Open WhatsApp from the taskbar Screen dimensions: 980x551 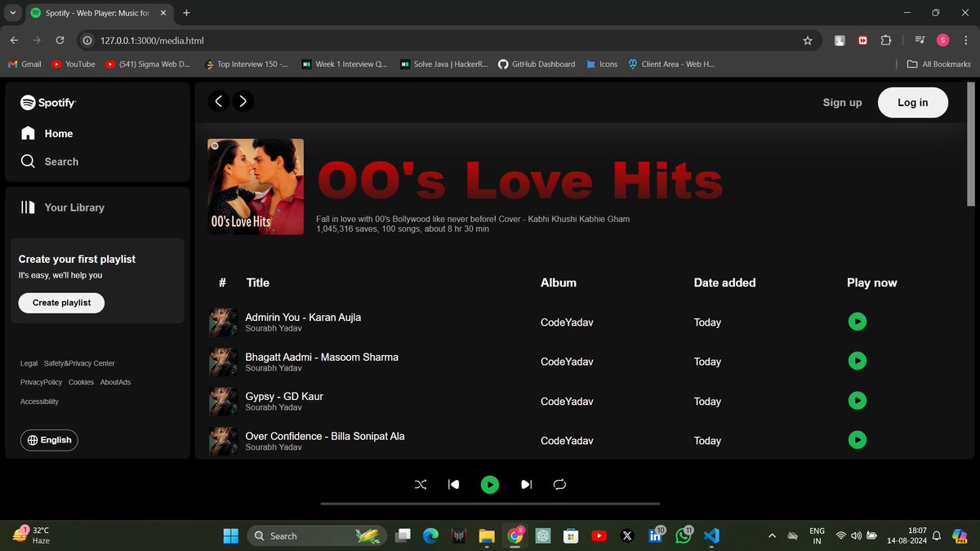point(683,535)
